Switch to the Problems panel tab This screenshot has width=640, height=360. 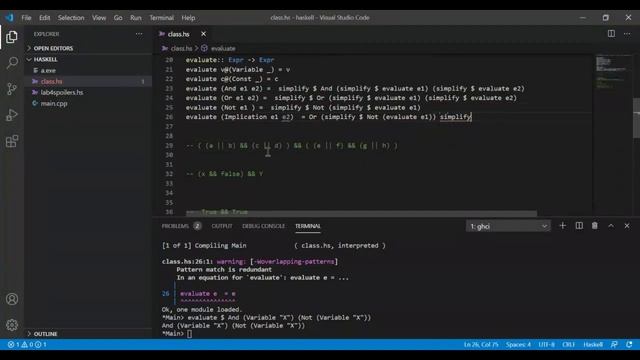(181, 226)
